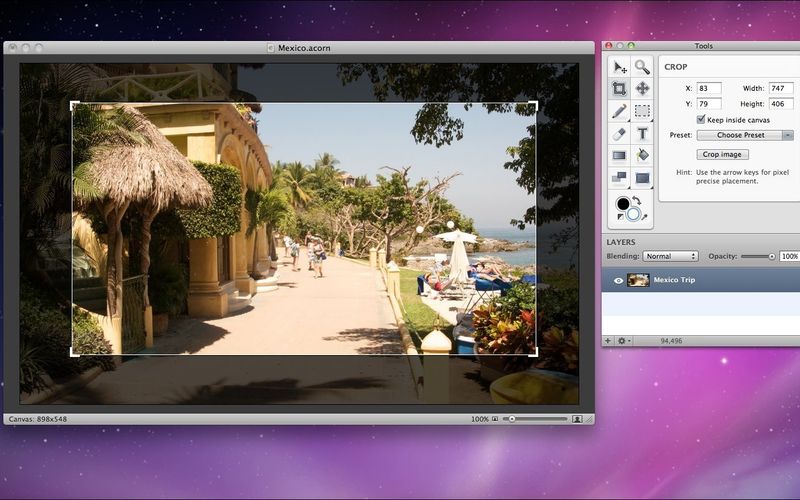Click the layer Opacity percent field
The image size is (800, 500).
coord(789,256)
